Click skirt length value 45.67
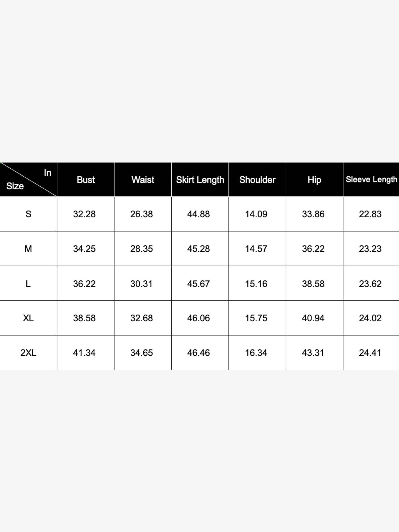 click(x=198, y=284)
